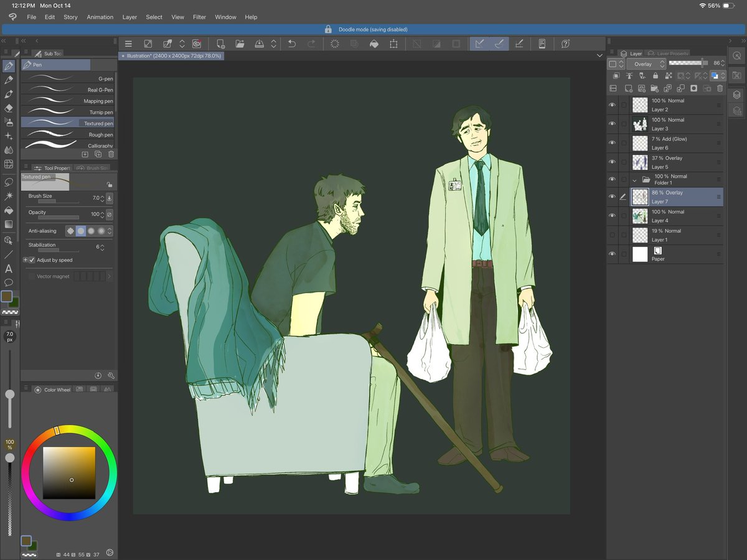
Task: Open the Layer menu
Action: [129, 17]
